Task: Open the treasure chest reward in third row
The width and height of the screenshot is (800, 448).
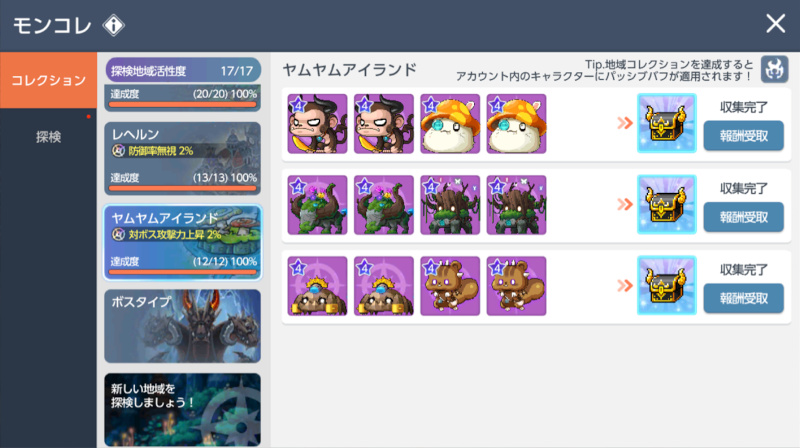Action: 666,285
